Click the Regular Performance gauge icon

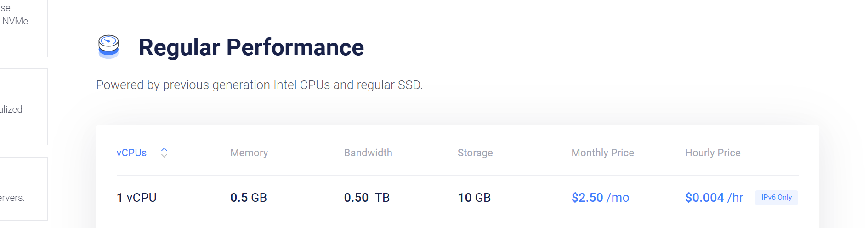tap(108, 47)
